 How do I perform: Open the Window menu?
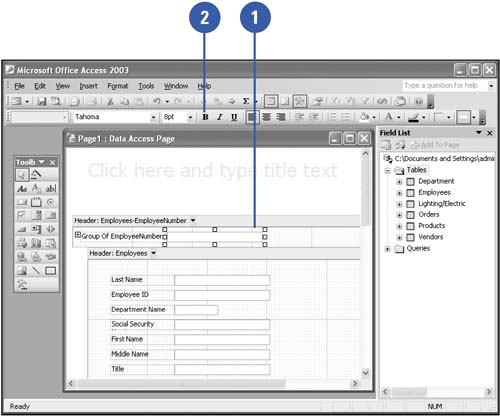pyautogui.click(x=176, y=86)
